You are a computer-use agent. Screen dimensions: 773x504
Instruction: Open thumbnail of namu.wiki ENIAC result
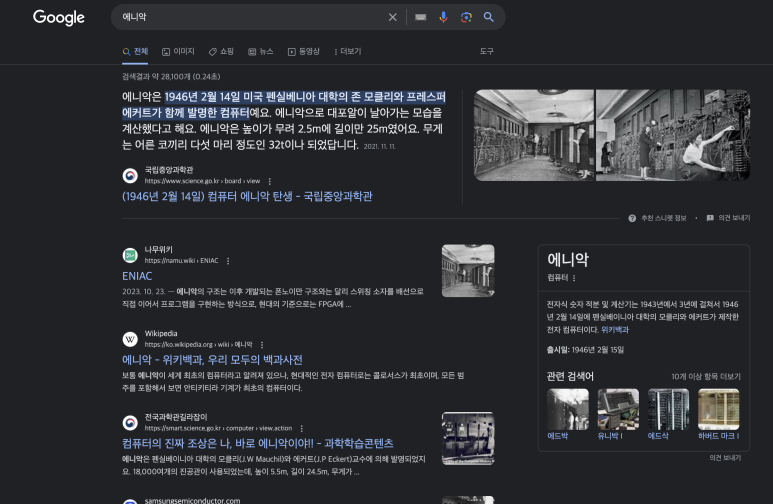[468, 271]
